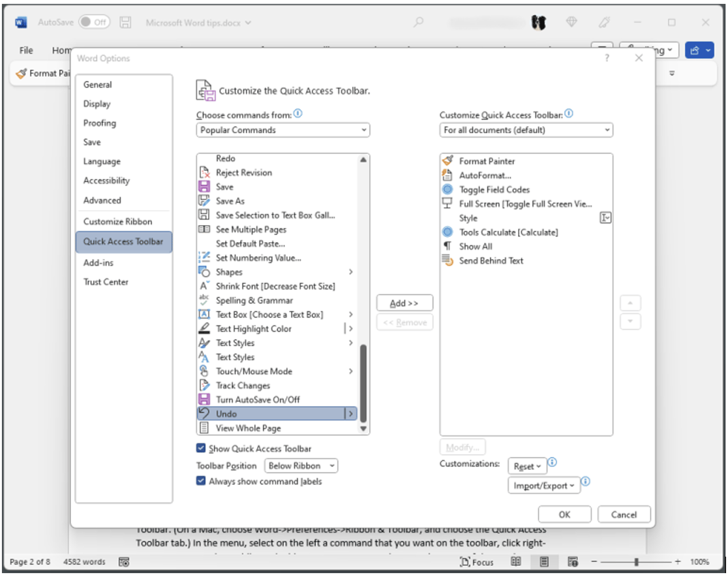The image size is (728, 577).
Task: Expand the Touch/Mouse Mode submenu arrow
Action: click(x=351, y=371)
